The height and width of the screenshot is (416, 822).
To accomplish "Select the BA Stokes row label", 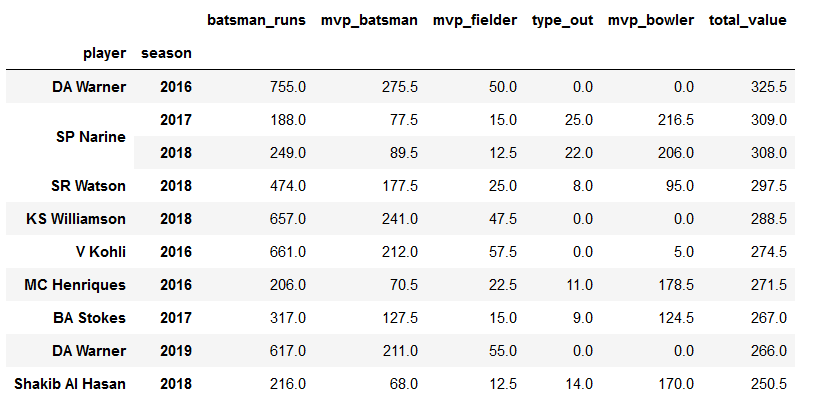I will (x=89, y=318).
